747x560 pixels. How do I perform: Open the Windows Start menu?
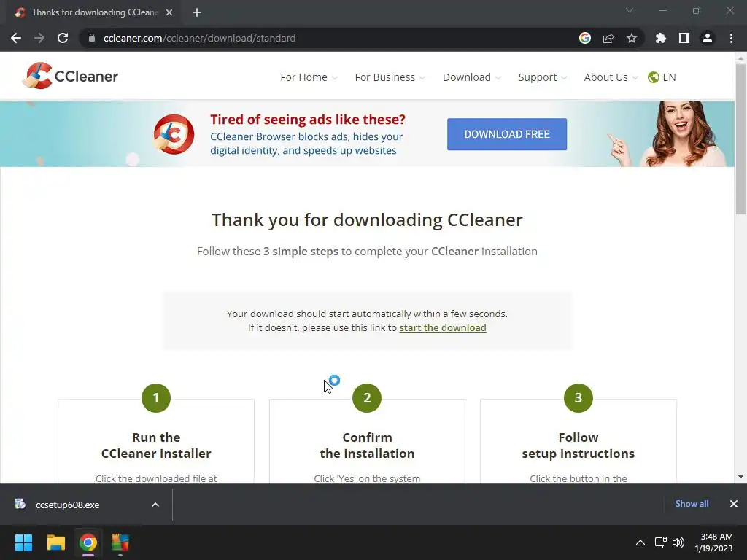click(x=23, y=542)
